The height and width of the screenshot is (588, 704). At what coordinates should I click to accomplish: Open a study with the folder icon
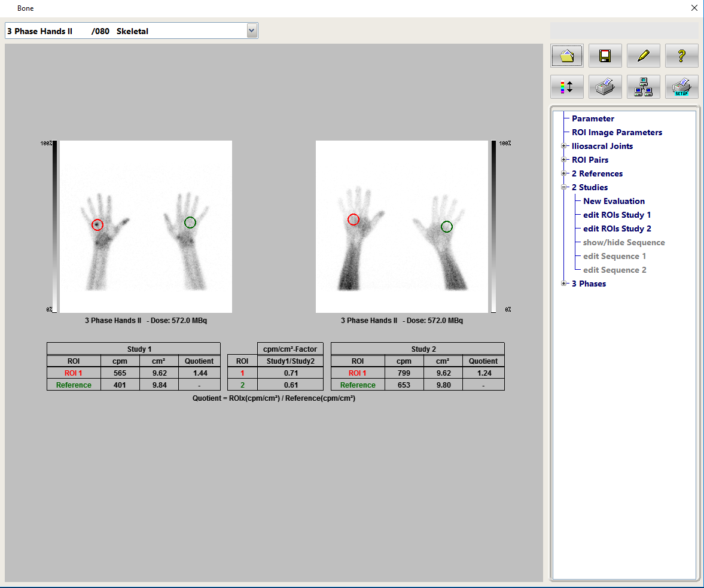point(566,56)
